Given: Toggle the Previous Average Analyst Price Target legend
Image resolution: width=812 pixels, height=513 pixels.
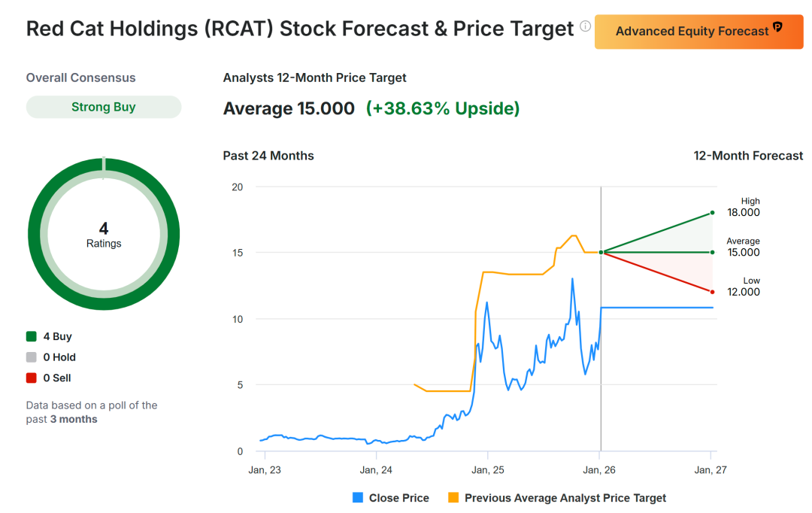Looking at the screenshot, I should (x=556, y=498).
